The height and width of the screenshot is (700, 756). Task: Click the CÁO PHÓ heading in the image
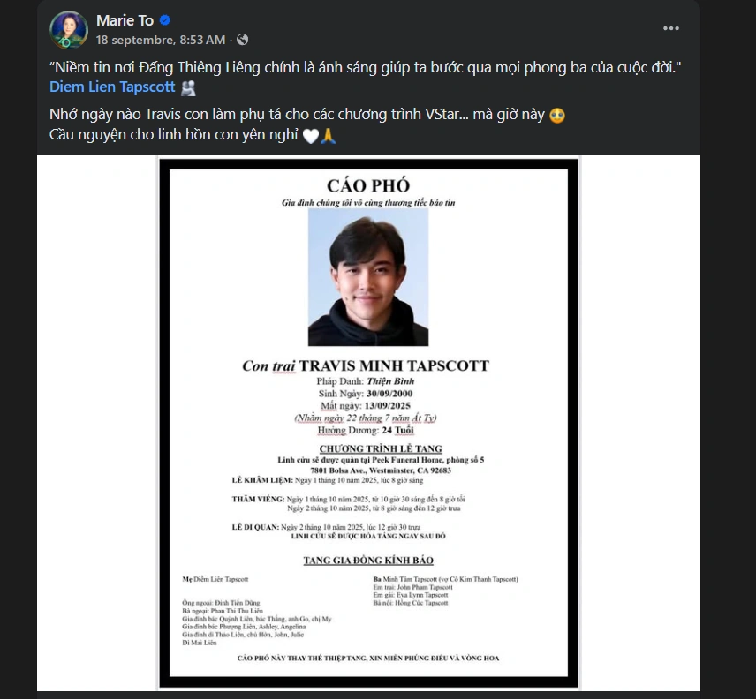click(368, 185)
